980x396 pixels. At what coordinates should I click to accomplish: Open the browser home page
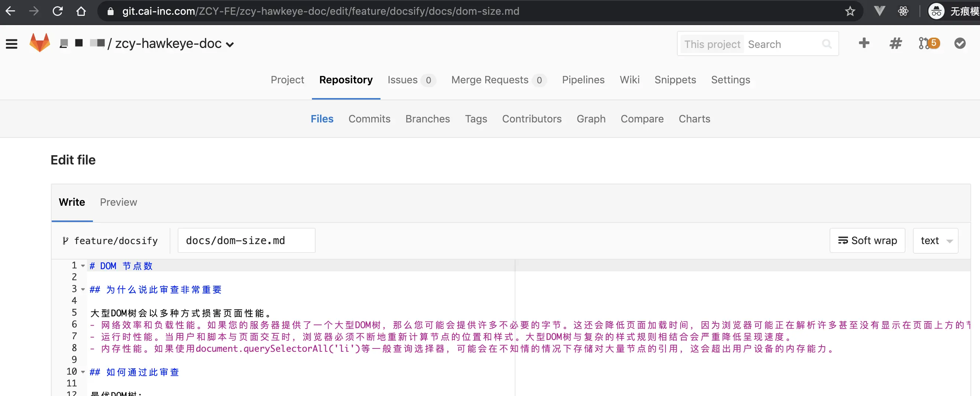81,11
